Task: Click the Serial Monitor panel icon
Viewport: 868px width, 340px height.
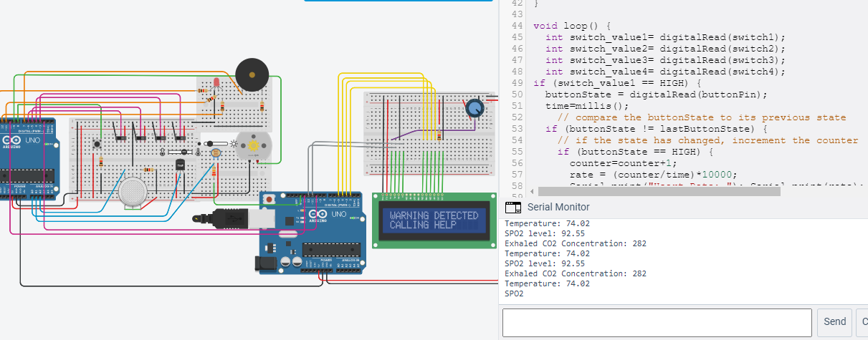Action: coord(512,207)
